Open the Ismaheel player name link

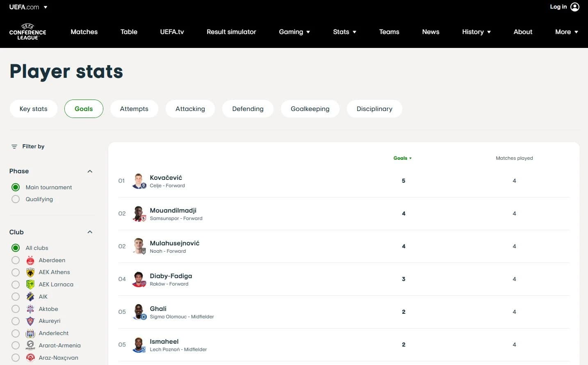(x=164, y=342)
